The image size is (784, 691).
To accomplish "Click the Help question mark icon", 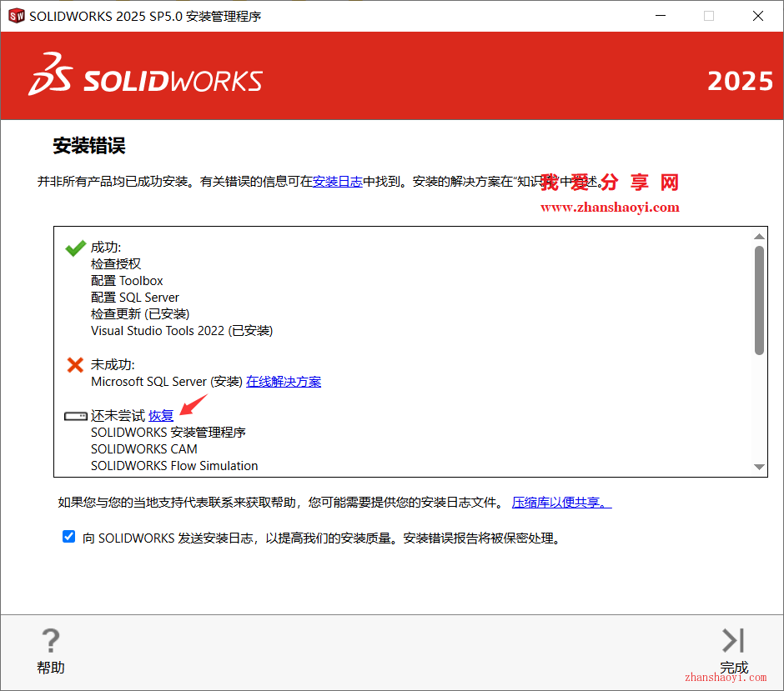I will pos(51,640).
